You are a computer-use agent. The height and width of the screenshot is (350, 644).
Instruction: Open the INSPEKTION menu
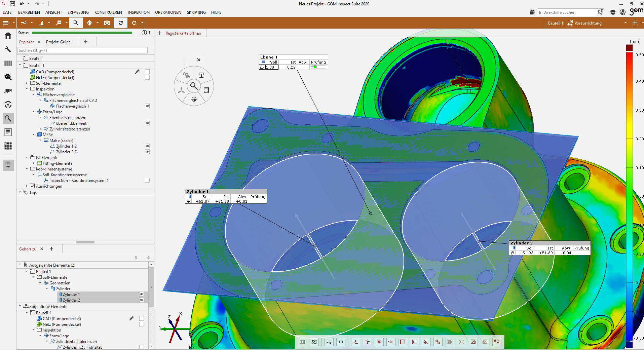[x=139, y=12]
